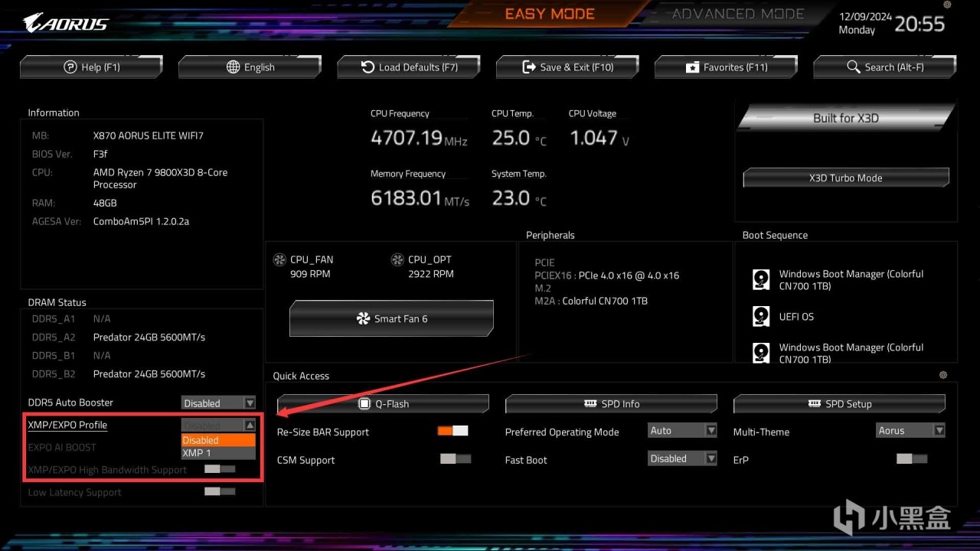Click the 12/09/2024 date
Image resolution: width=980 pixels, height=551 pixels.
pos(865,16)
